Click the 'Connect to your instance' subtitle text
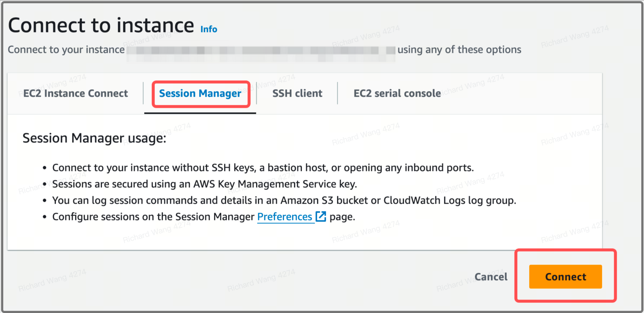The height and width of the screenshot is (313, 644). click(x=66, y=50)
